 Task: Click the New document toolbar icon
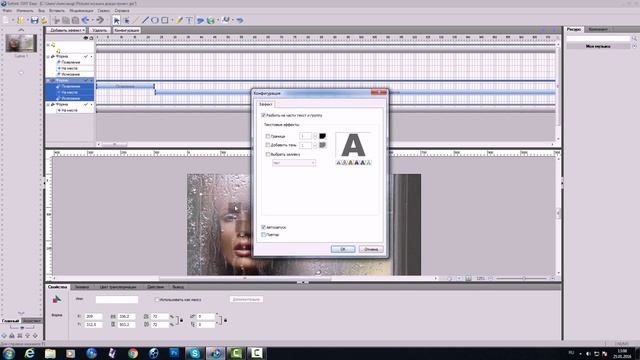click(6, 20)
